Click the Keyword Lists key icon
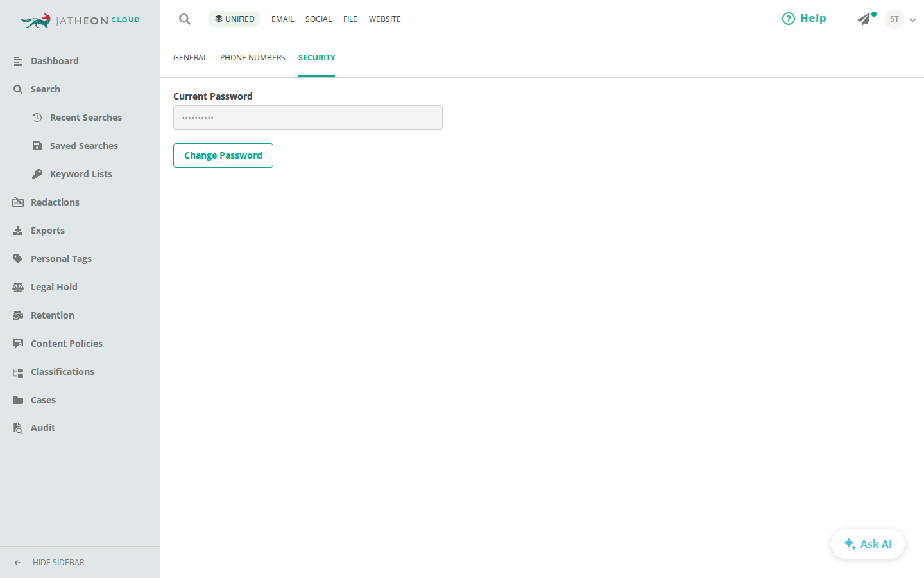 [x=37, y=174]
